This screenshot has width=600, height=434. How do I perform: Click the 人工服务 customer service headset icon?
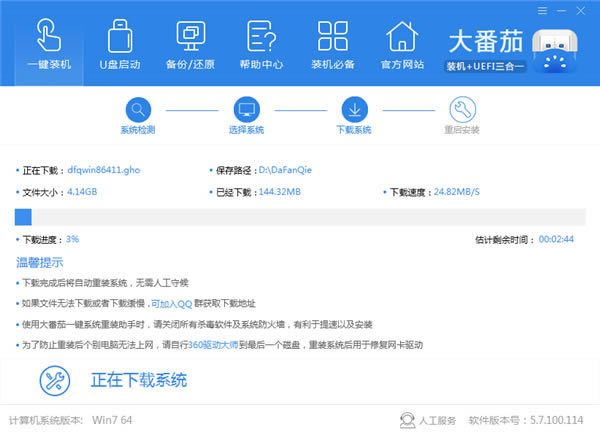tap(408, 419)
